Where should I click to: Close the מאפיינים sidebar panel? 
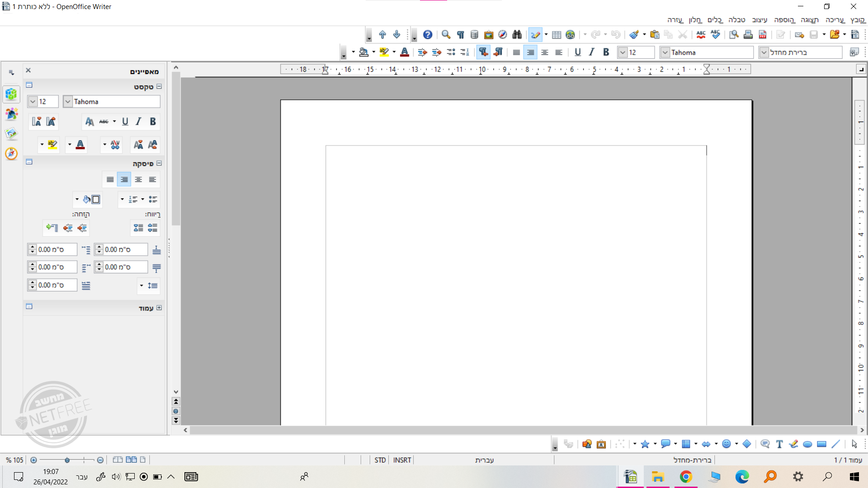pos(28,70)
